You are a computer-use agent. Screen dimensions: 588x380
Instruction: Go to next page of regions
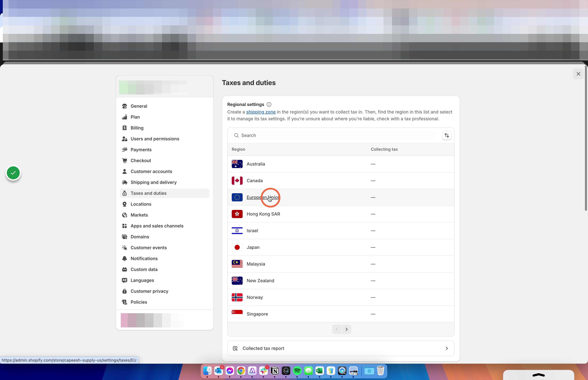346,329
